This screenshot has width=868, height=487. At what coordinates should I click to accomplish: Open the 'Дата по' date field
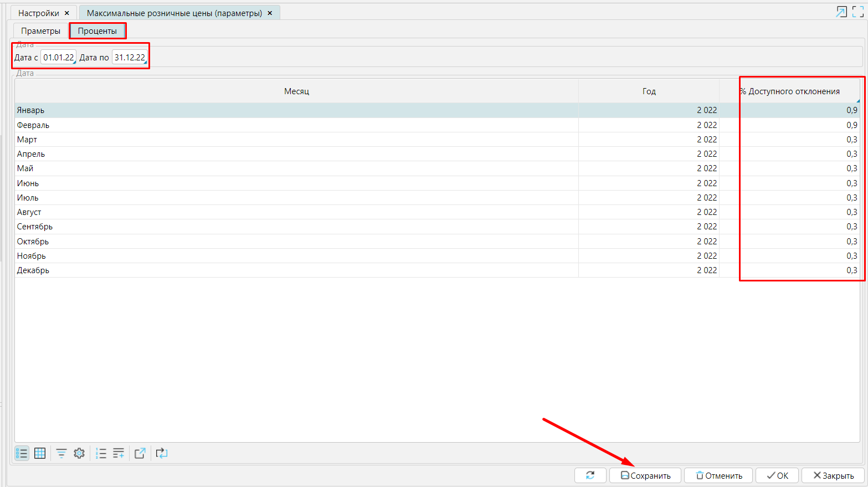130,58
